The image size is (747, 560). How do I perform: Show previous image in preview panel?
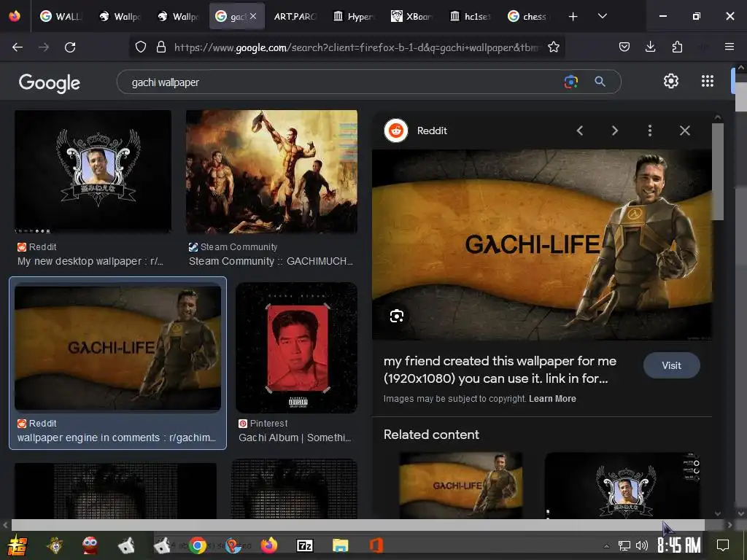[580, 131]
